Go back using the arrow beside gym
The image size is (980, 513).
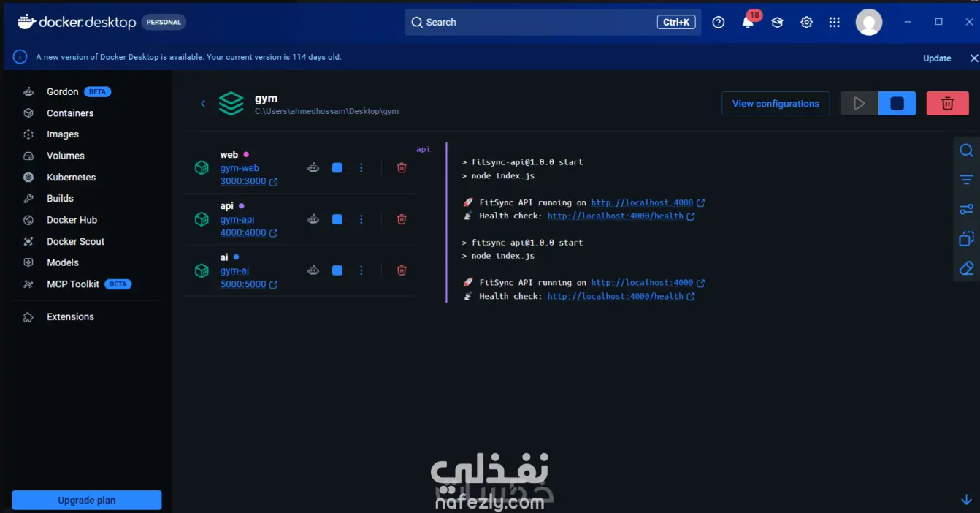coord(203,104)
